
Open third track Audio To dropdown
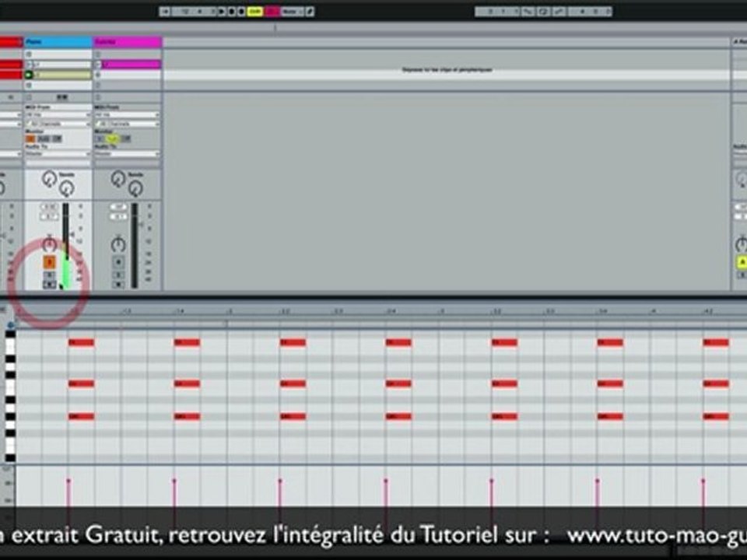(x=127, y=153)
